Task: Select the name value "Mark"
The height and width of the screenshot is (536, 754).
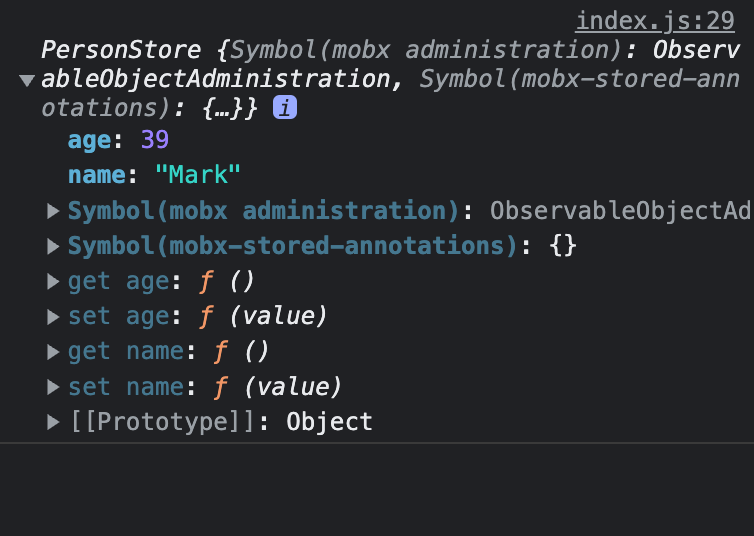Action: point(198,175)
